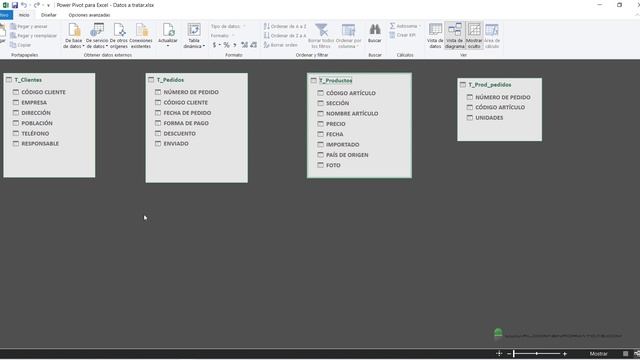Apply currency format with dollar icon
640x360 pixels.
click(214, 45)
